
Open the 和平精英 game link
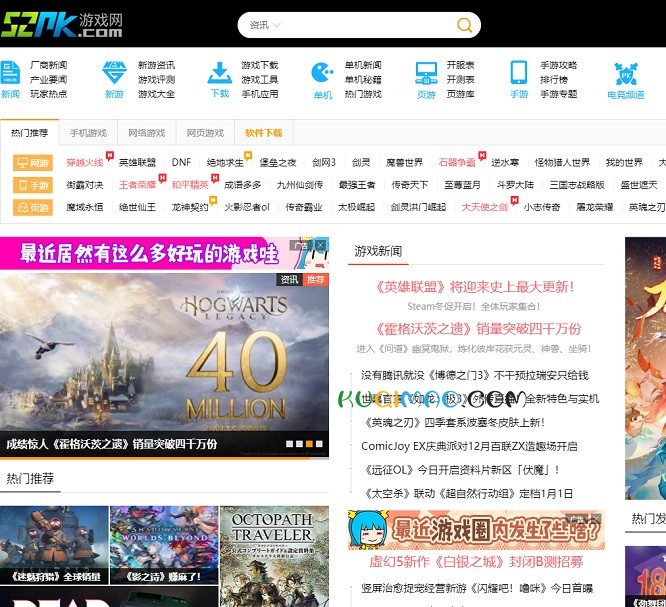[190, 185]
